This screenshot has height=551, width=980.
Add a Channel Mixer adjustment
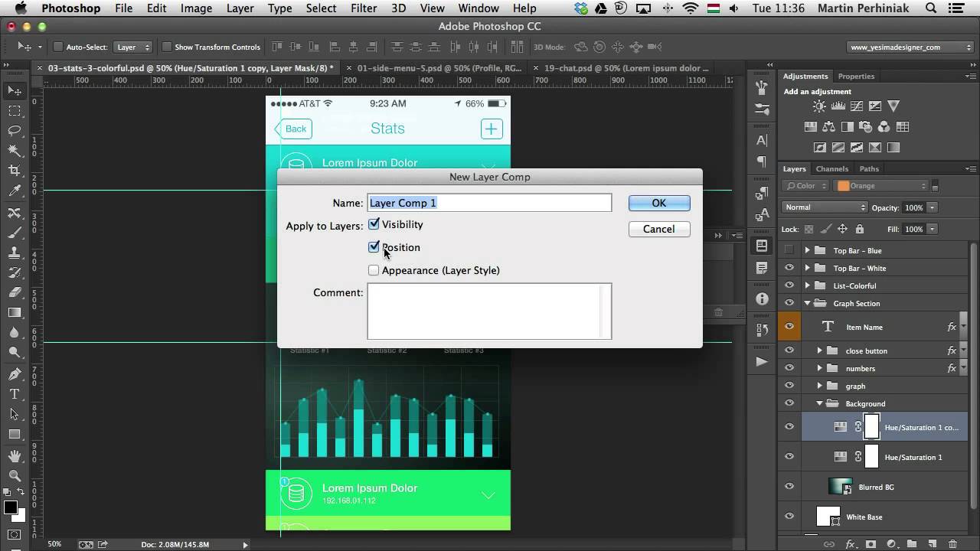(884, 127)
